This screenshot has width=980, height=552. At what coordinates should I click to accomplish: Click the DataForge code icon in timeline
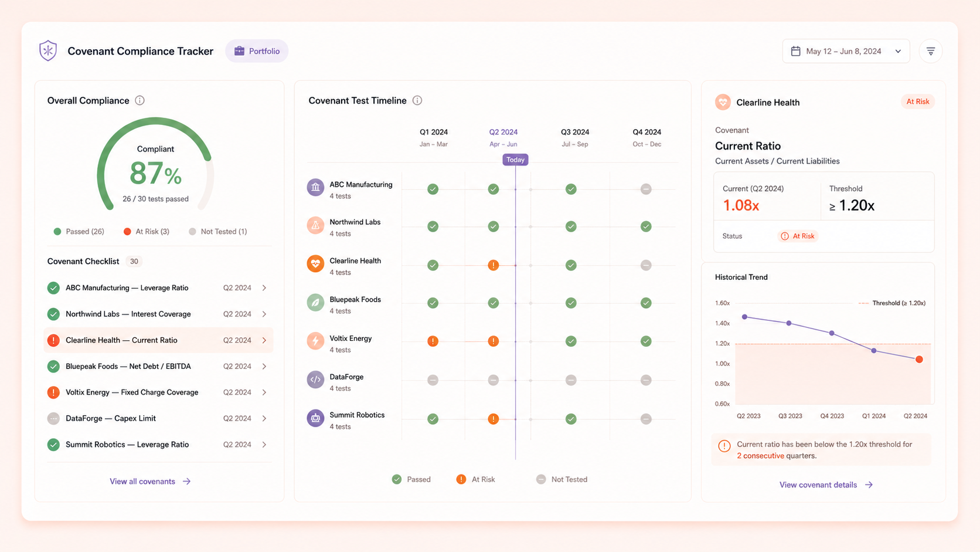(x=315, y=380)
